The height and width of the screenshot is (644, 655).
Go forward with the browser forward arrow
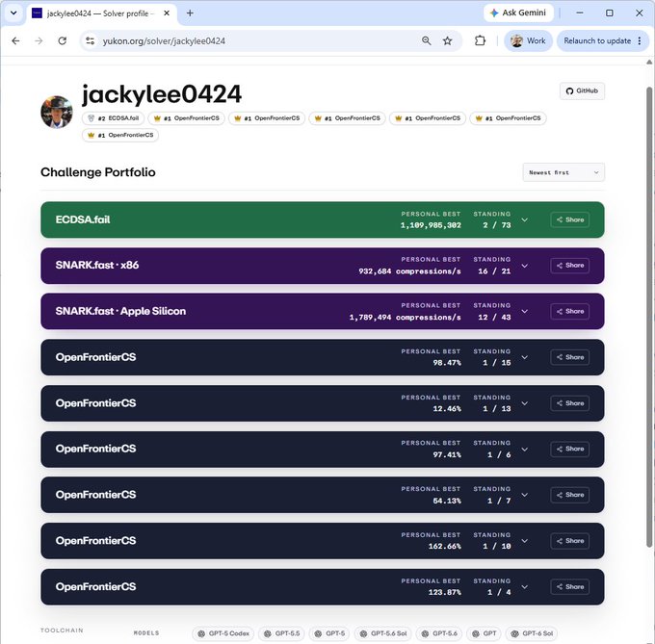click(x=39, y=40)
